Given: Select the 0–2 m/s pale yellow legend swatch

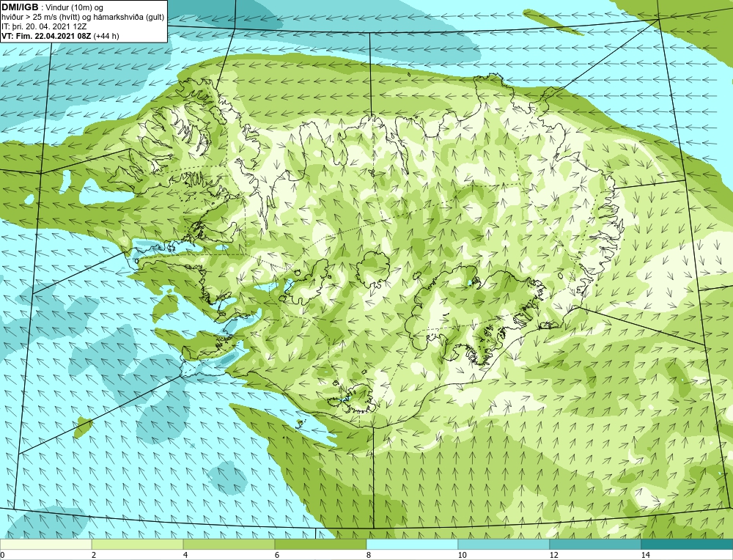Looking at the screenshot, I should point(45,545).
